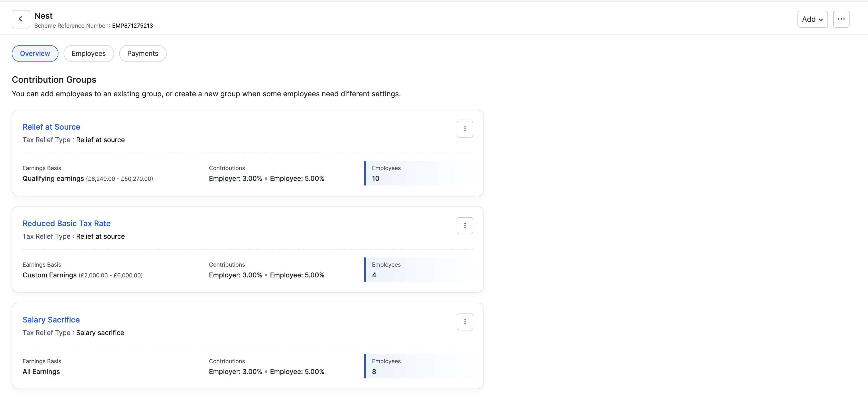Open kebab menu for Salary Sacrifice group
The image size is (868, 396).
(x=465, y=322)
